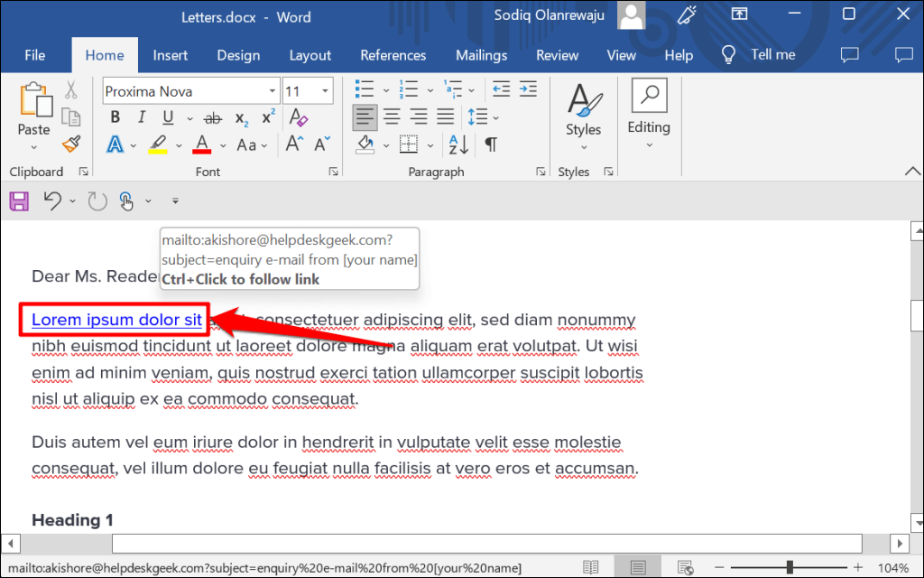This screenshot has height=578, width=924.
Task: Expand the font size dropdown
Action: [x=325, y=91]
